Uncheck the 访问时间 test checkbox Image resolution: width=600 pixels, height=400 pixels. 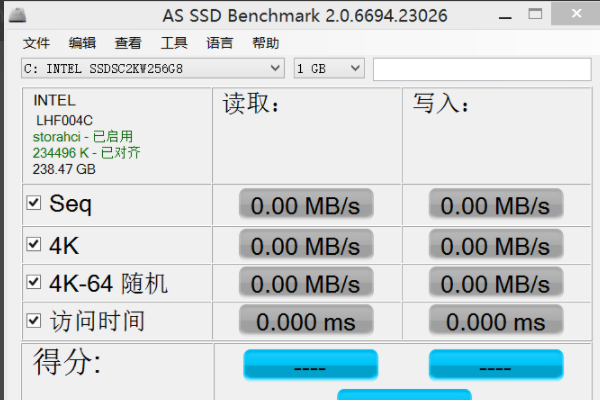click(34, 320)
